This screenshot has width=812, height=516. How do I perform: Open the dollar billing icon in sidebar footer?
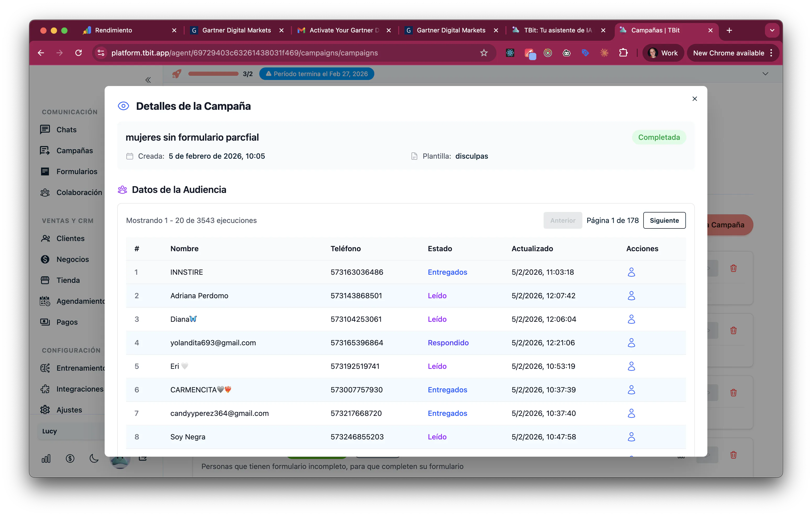[x=70, y=458]
